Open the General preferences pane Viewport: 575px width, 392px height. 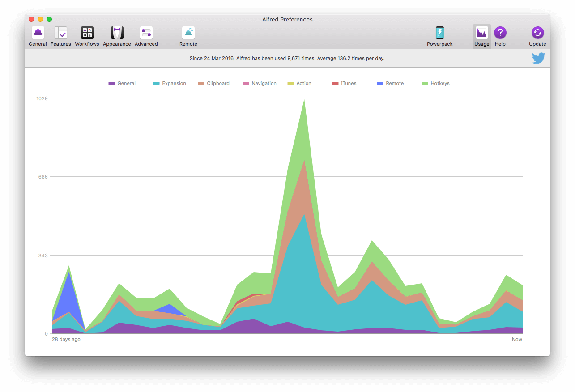(38, 36)
